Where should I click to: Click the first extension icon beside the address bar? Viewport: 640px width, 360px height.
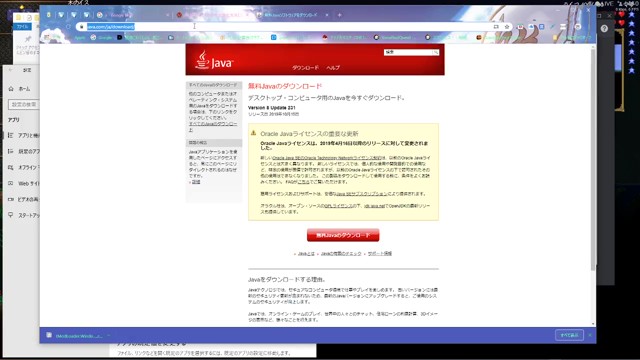click(x=520, y=27)
